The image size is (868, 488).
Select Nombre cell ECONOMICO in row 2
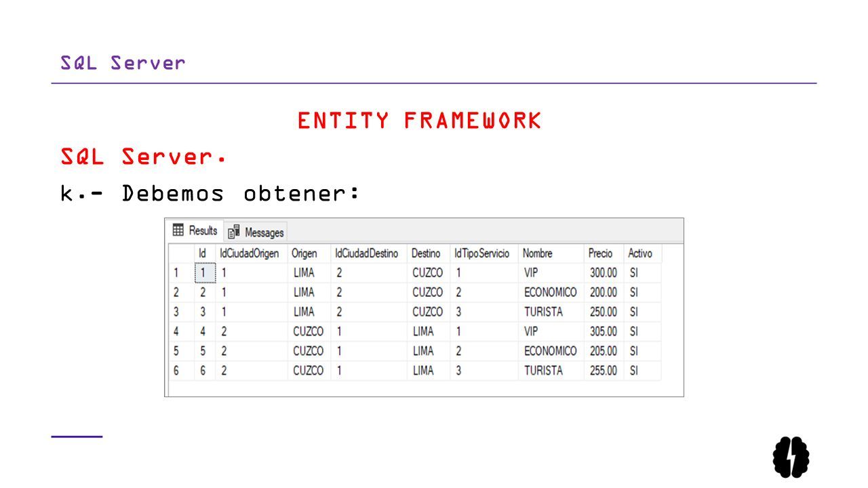tap(550, 293)
